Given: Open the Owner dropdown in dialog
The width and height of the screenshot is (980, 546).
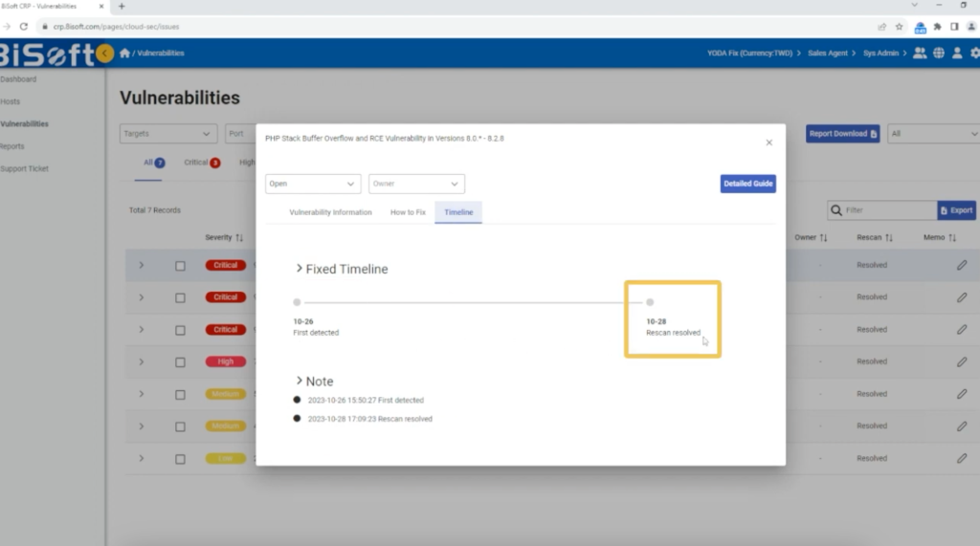Looking at the screenshot, I should click(416, 184).
